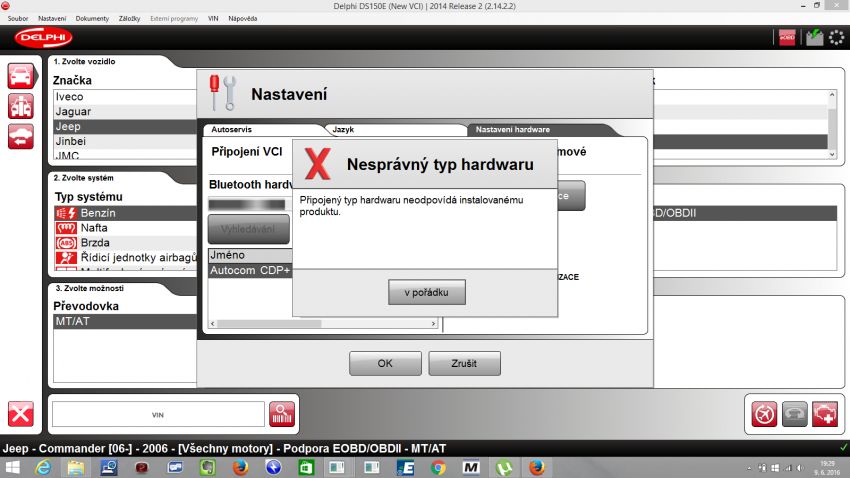Click the dotted circle spinner icon
The width and height of the screenshot is (850, 478).
pos(837,37)
